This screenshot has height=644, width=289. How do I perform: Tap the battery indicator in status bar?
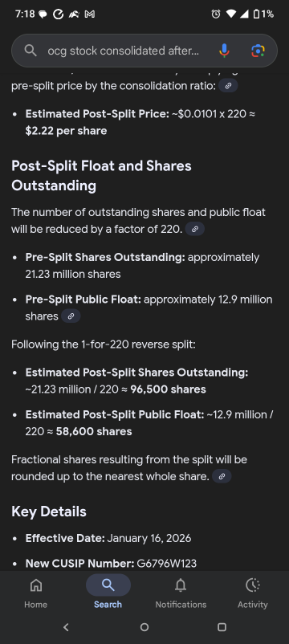(256, 14)
